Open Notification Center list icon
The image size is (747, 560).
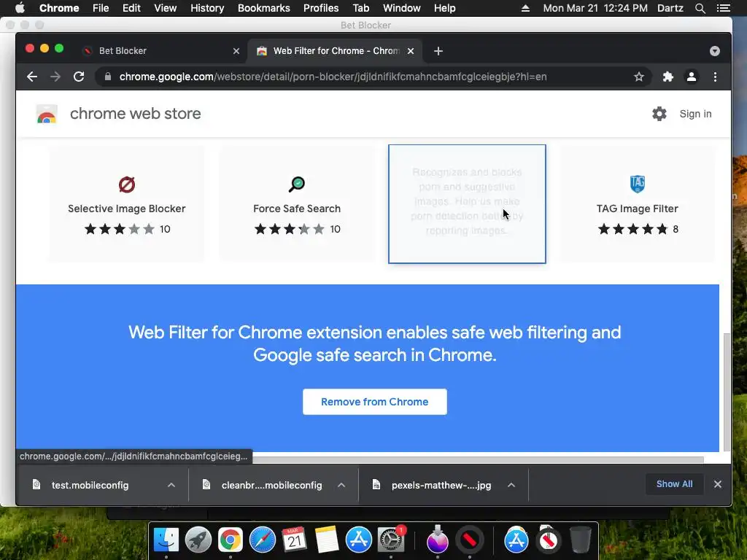(x=723, y=8)
